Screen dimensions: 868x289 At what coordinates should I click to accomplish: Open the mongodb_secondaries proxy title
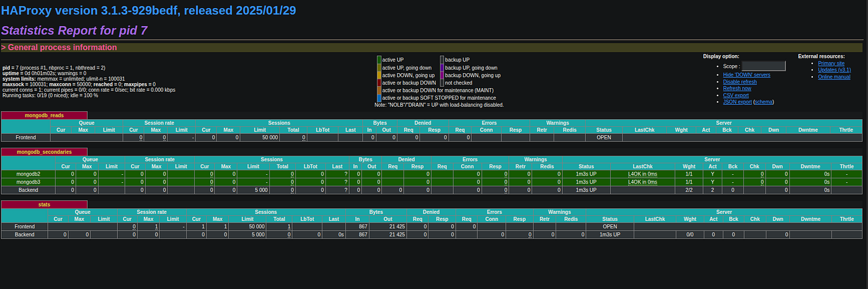point(44,152)
